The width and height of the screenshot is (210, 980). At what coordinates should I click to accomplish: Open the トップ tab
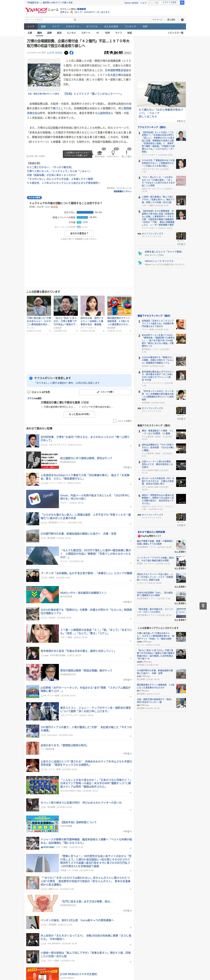[x=31, y=27]
